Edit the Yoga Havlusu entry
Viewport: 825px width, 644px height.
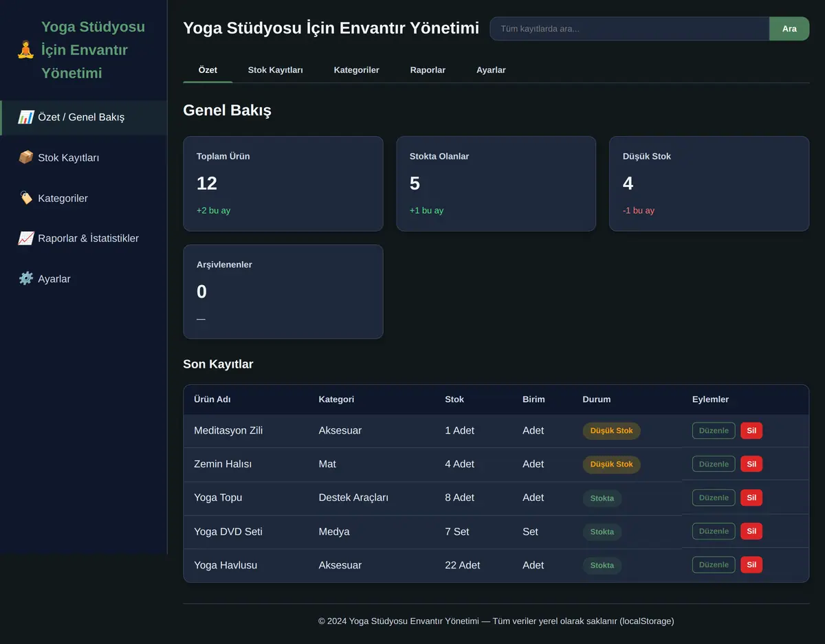click(714, 565)
